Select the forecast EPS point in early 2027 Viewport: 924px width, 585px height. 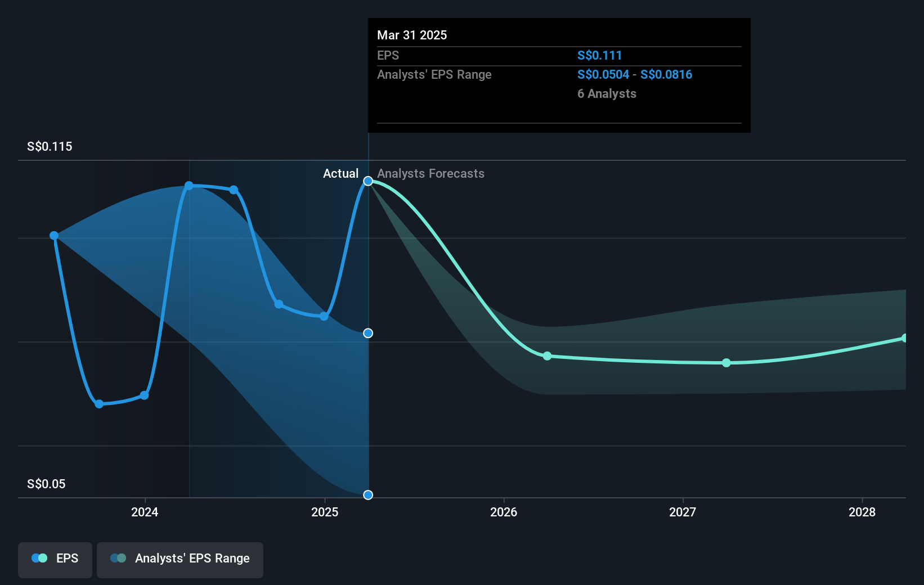pos(726,363)
